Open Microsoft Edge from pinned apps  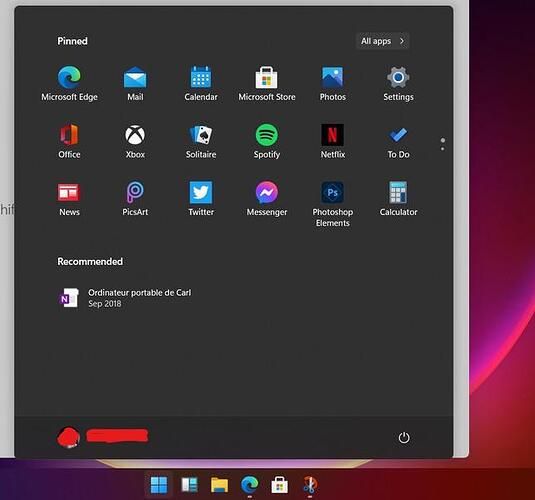point(69,84)
